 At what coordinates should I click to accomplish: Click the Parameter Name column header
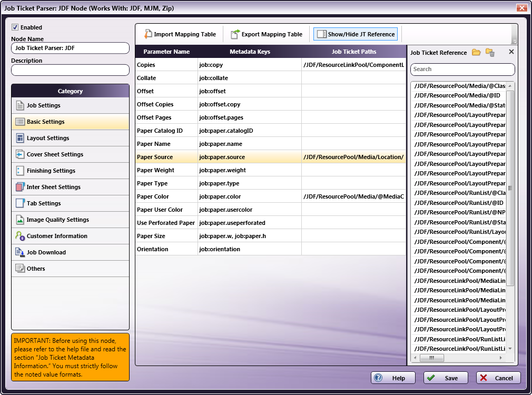coord(166,52)
